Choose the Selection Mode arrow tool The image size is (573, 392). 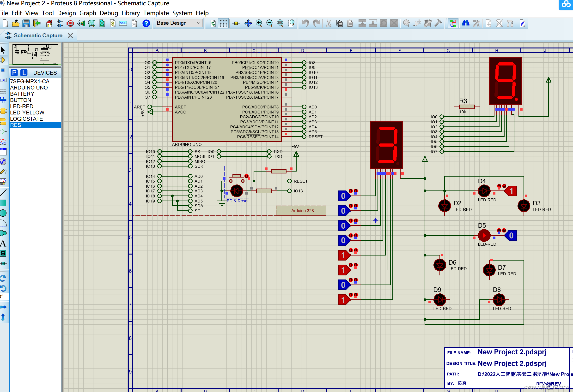[3, 50]
